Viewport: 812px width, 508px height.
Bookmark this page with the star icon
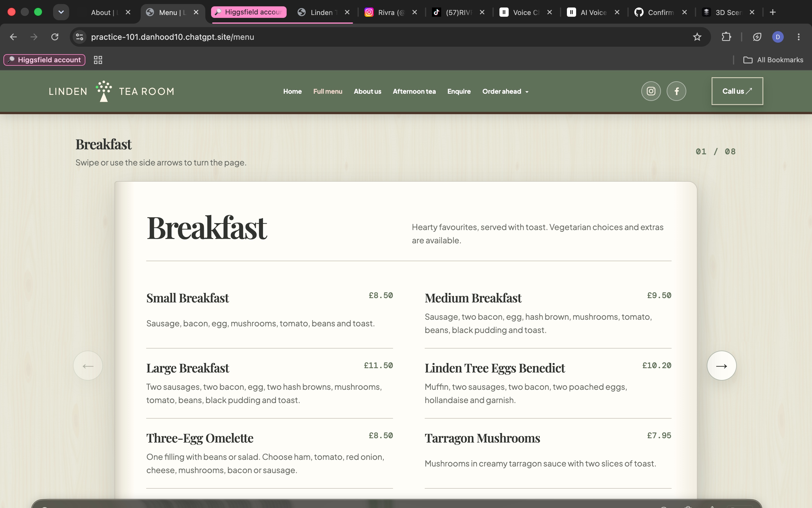pyautogui.click(x=697, y=37)
